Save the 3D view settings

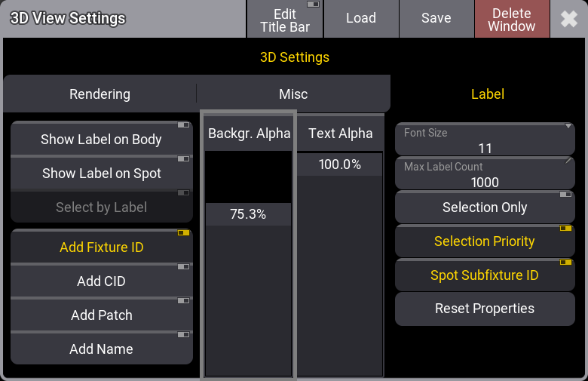click(x=436, y=19)
